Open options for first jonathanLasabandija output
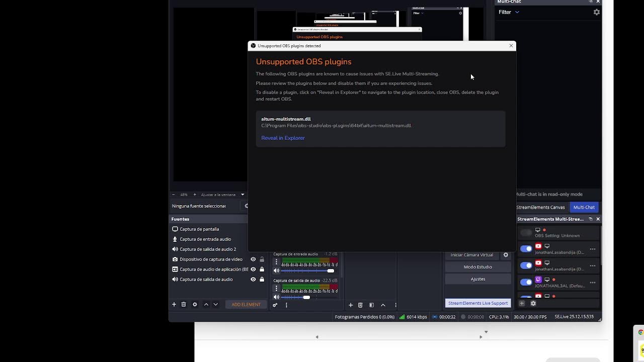Viewport: 644px width, 362px height. click(593, 249)
